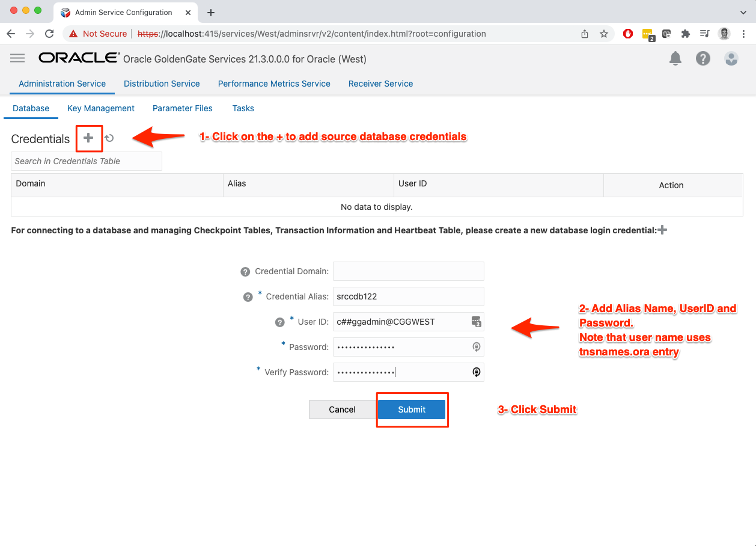Screen dimensions: 756x546
Task: Open the help question mark icon
Action: 703,58
